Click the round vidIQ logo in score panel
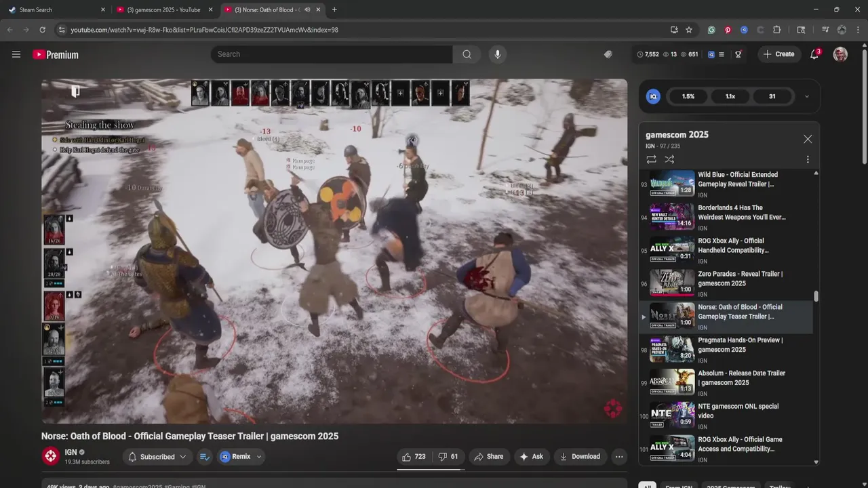The width and height of the screenshot is (868, 488). [x=654, y=96]
